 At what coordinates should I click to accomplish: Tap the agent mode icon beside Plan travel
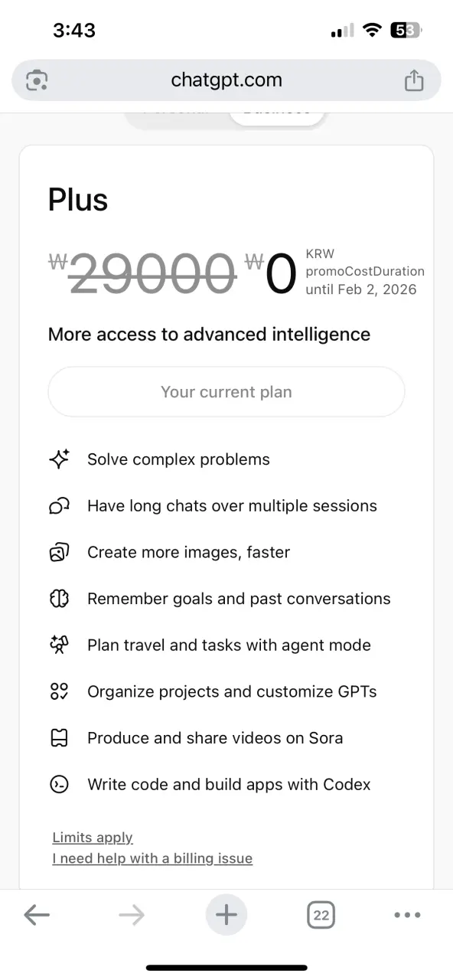(59, 645)
